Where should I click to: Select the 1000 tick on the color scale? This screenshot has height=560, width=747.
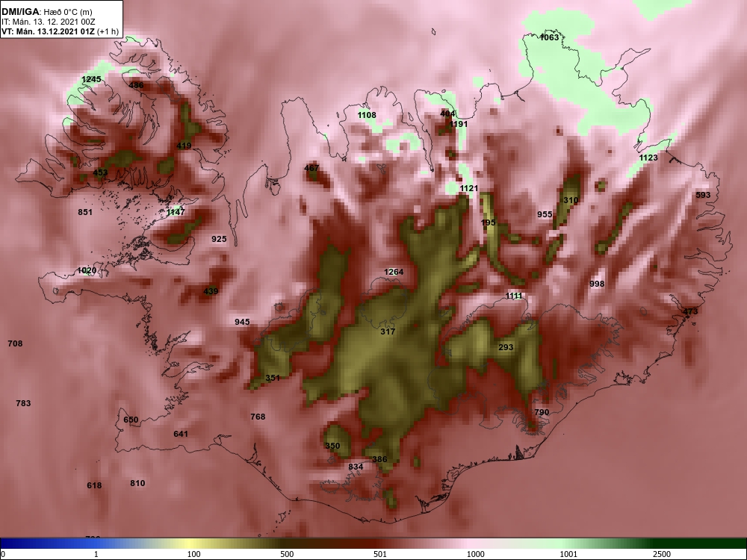[475, 554]
